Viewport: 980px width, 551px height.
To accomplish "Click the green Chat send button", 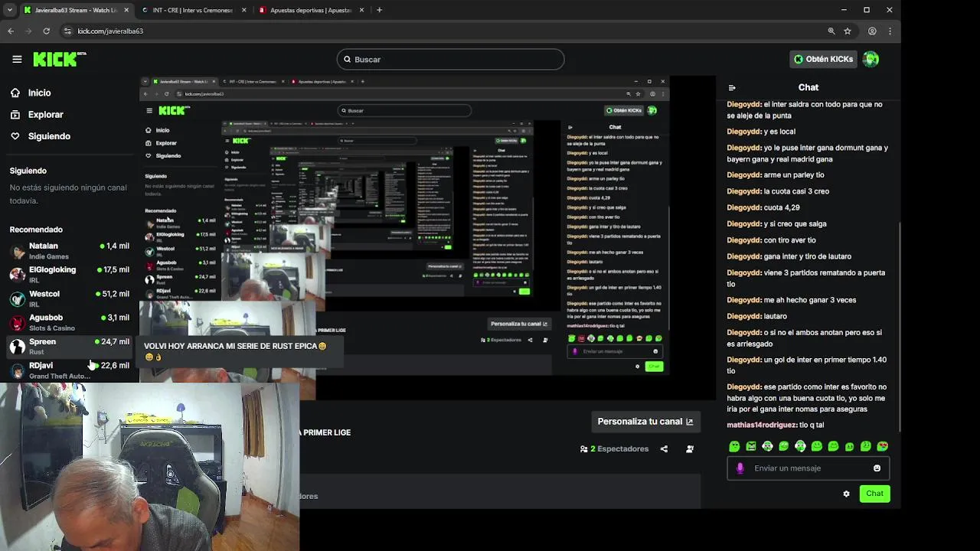I will point(874,494).
